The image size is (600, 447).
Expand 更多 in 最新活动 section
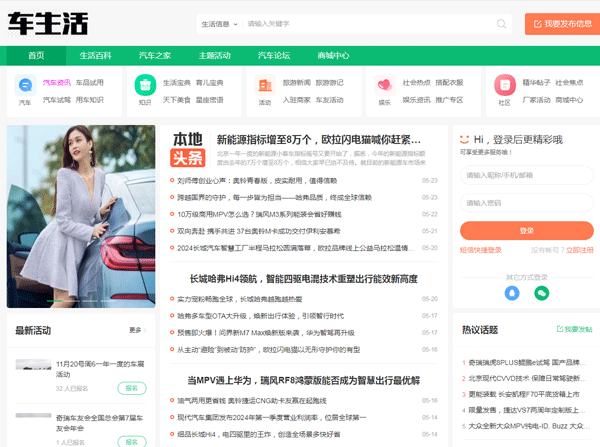click(137, 330)
